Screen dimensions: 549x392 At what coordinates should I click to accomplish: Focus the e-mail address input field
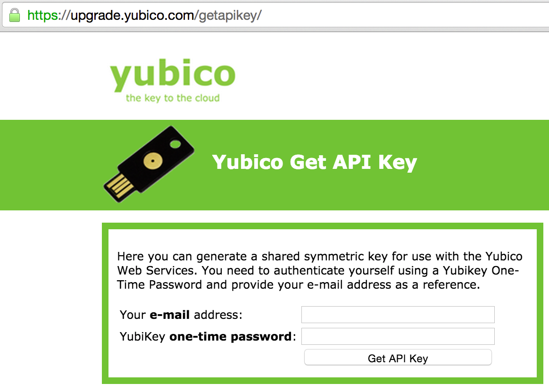(x=398, y=314)
